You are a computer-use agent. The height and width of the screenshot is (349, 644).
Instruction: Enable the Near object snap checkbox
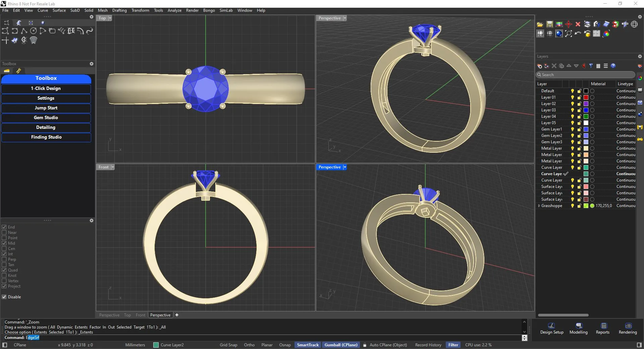click(4, 233)
